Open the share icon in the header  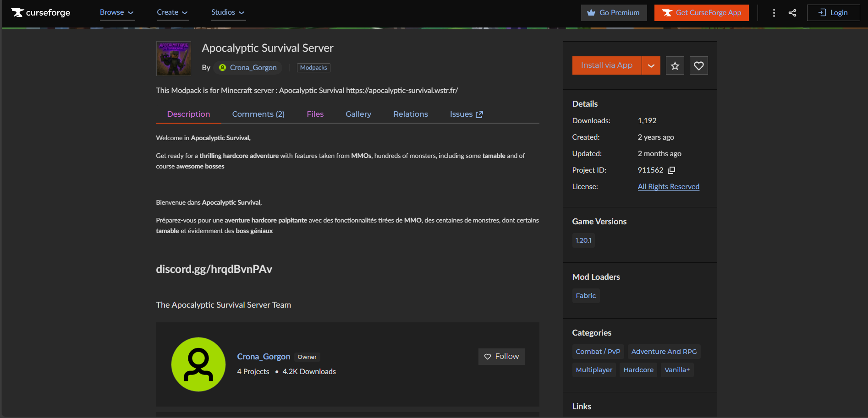click(x=792, y=13)
